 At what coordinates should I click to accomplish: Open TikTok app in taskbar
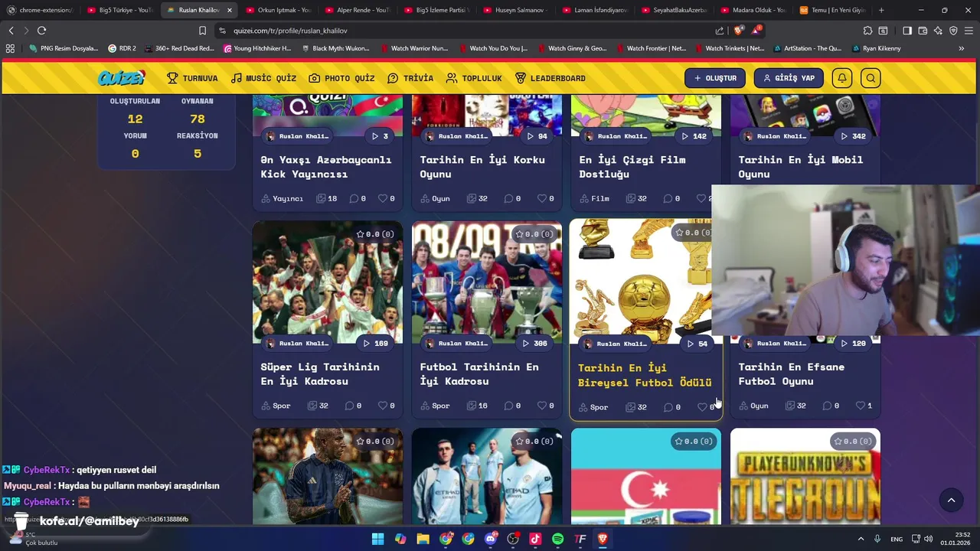[535, 539]
